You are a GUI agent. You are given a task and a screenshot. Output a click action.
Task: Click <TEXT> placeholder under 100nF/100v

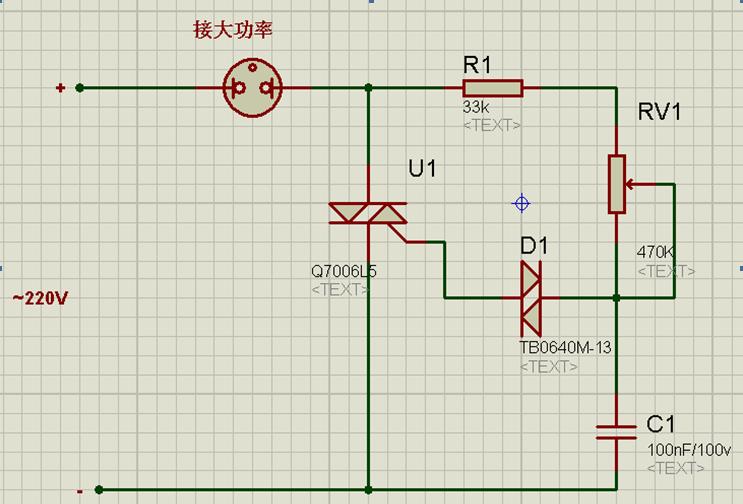(x=676, y=468)
